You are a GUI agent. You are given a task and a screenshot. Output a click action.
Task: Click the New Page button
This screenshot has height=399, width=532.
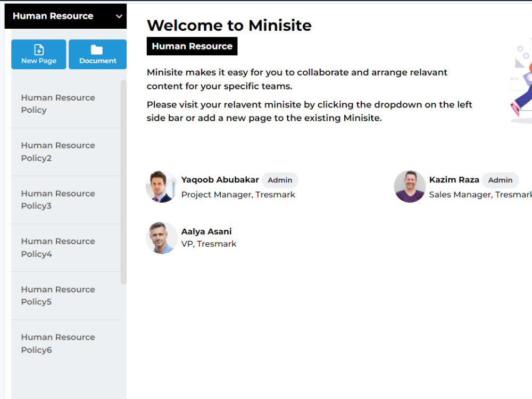pos(38,54)
